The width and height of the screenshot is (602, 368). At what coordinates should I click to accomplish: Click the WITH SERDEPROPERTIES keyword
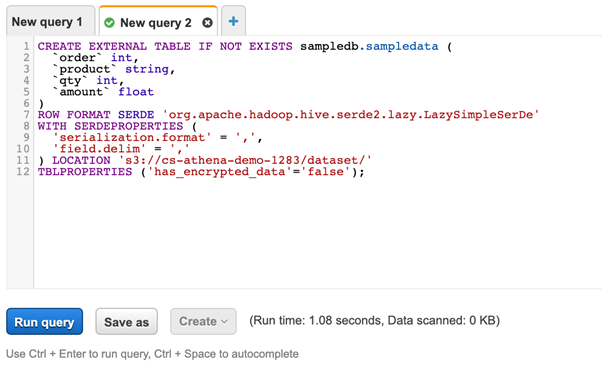tap(110, 126)
